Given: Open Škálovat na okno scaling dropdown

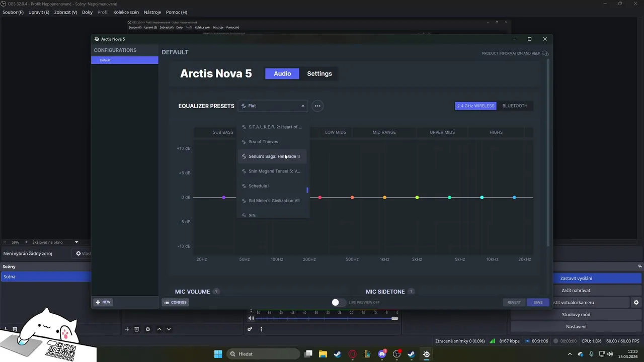Looking at the screenshot, I should pos(55,242).
